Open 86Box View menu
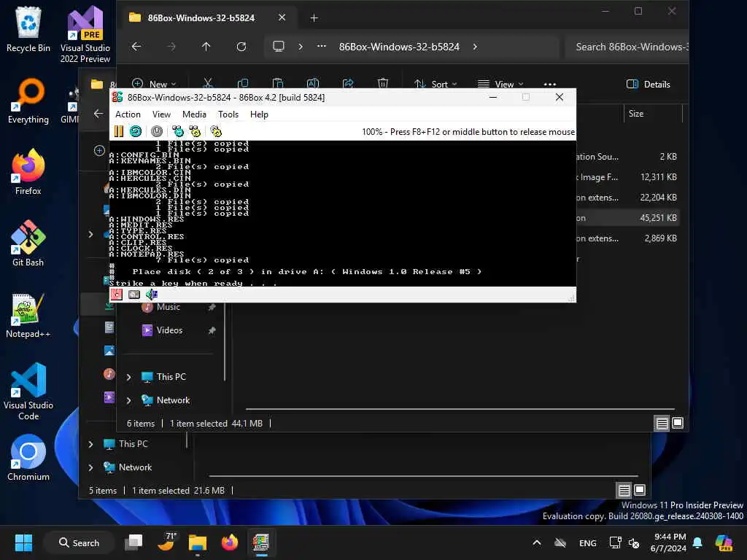The height and width of the screenshot is (560, 747). [161, 114]
